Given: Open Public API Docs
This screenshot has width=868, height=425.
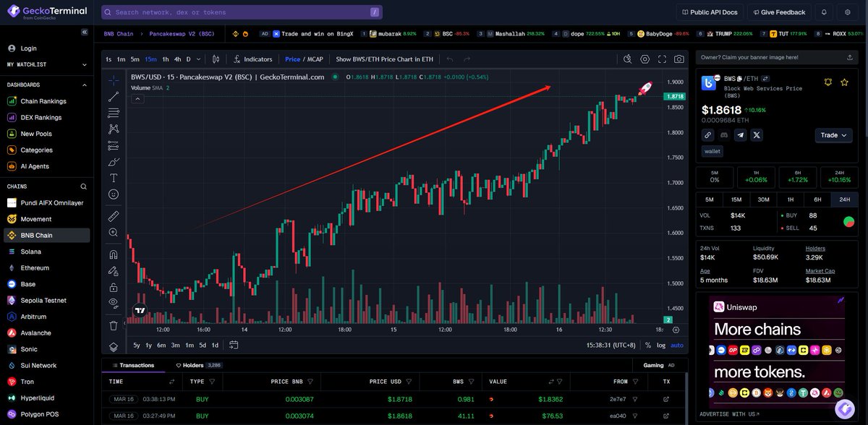Looking at the screenshot, I should [x=710, y=12].
